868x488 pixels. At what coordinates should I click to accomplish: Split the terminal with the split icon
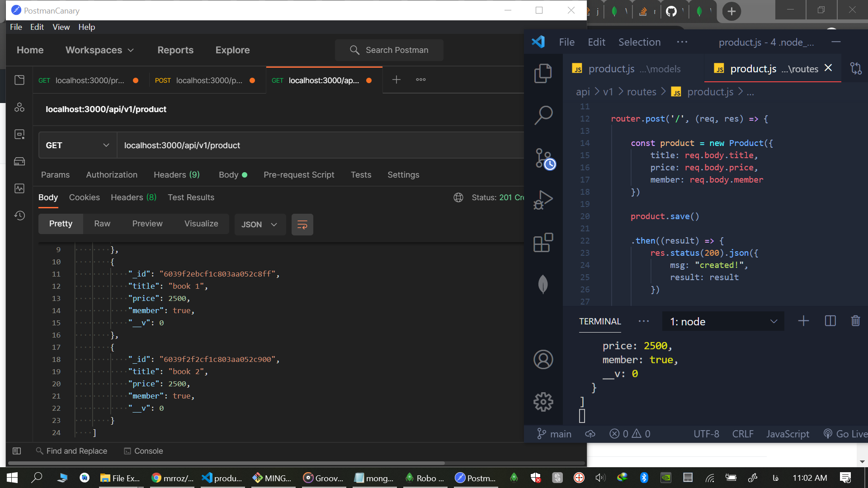[x=830, y=321]
